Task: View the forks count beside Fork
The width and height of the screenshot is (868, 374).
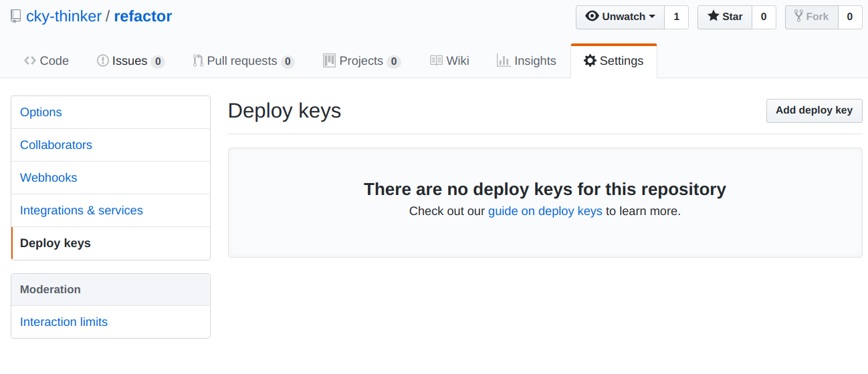Action: click(850, 17)
